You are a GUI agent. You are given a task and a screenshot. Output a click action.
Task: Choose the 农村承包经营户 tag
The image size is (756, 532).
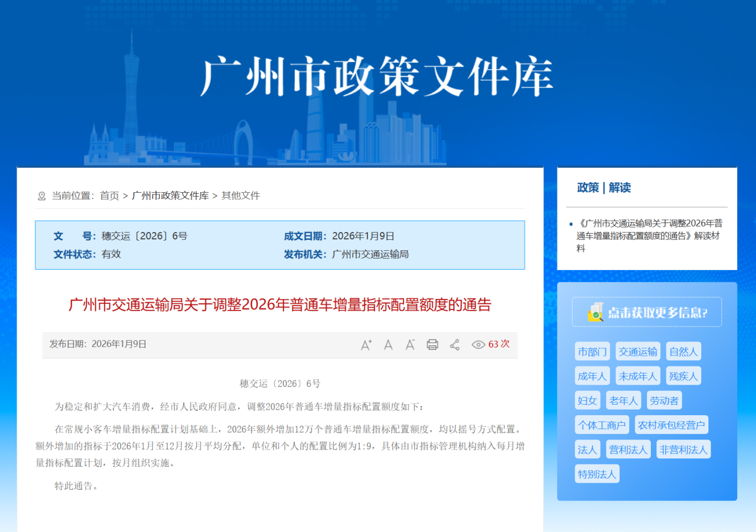coord(671,425)
